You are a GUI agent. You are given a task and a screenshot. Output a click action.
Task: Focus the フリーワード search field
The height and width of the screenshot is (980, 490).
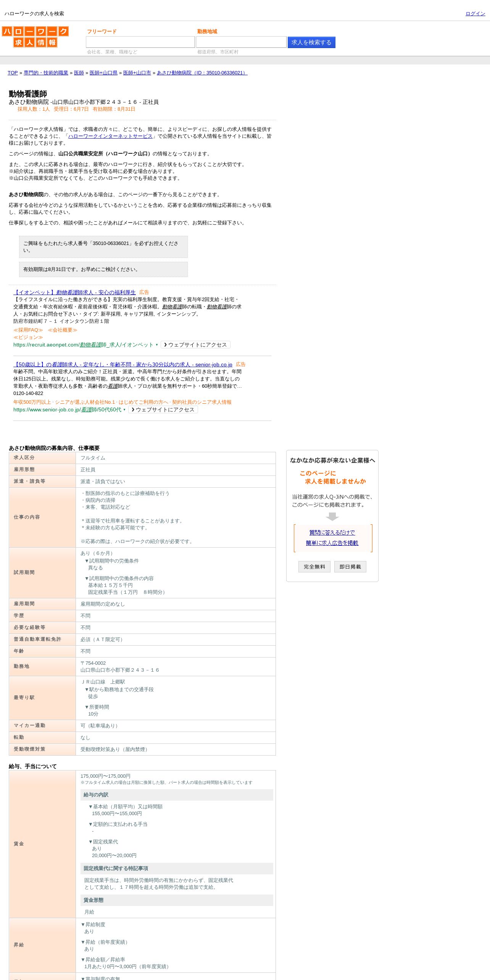click(140, 42)
